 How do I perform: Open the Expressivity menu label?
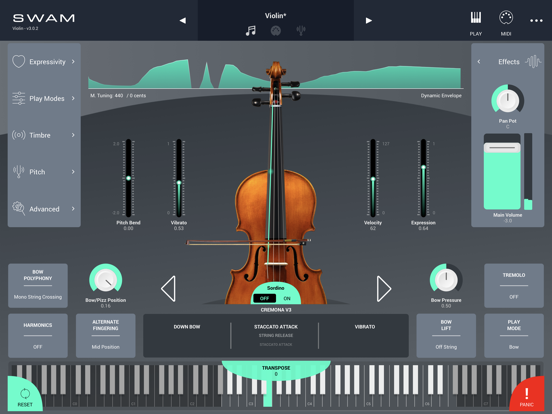48,62
